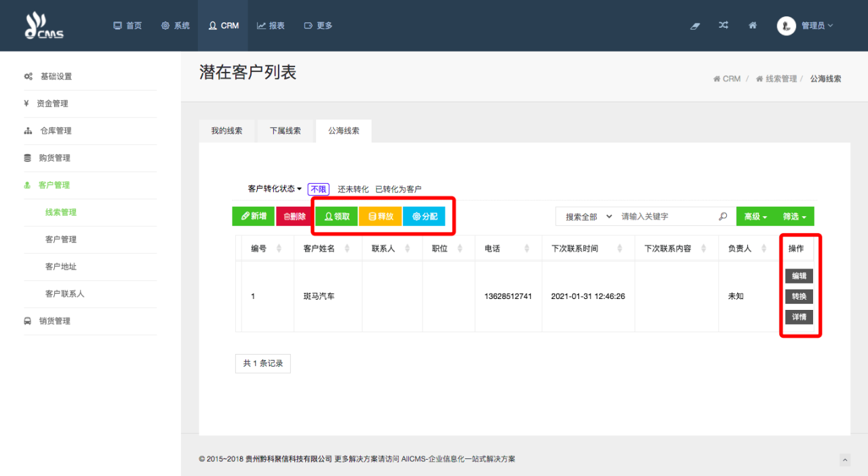
Task: Click the shuffle icon in header
Action: click(x=724, y=26)
